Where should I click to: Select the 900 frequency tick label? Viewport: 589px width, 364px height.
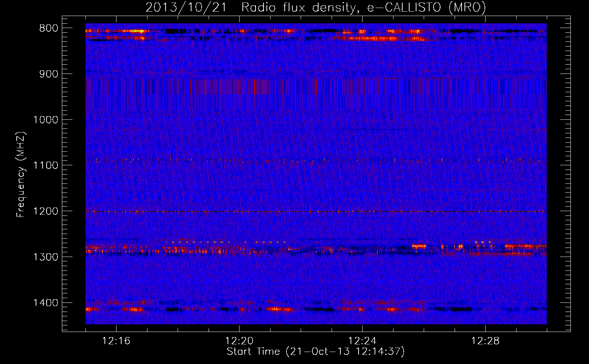pyautogui.click(x=49, y=74)
